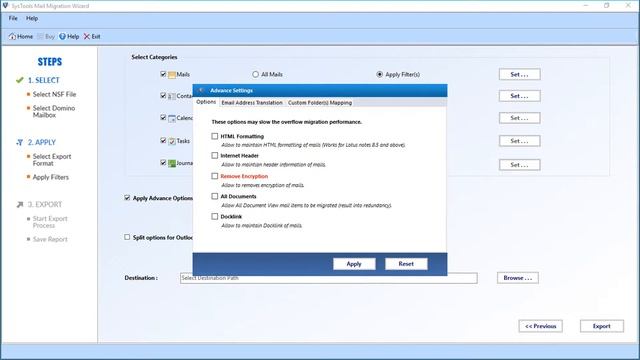Select the 'Select NSF File' step
Viewport: 640px width, 360px height.
(54, 94)
